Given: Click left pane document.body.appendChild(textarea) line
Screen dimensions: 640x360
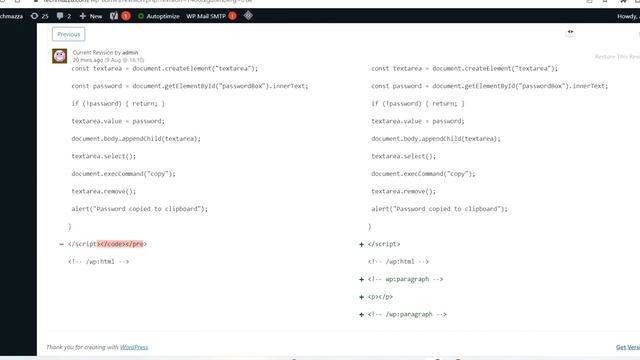Looking at the screenshot, I should [x=136, y=138].
